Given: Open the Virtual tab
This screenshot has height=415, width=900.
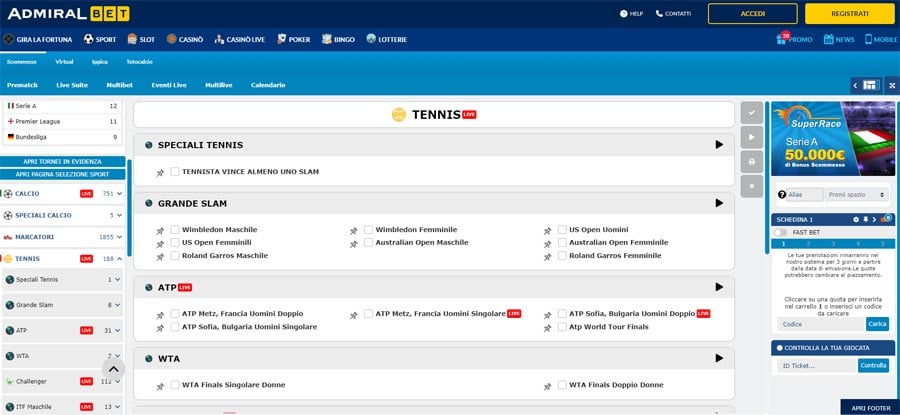Looking at the screenshot, I should [64, 62].
